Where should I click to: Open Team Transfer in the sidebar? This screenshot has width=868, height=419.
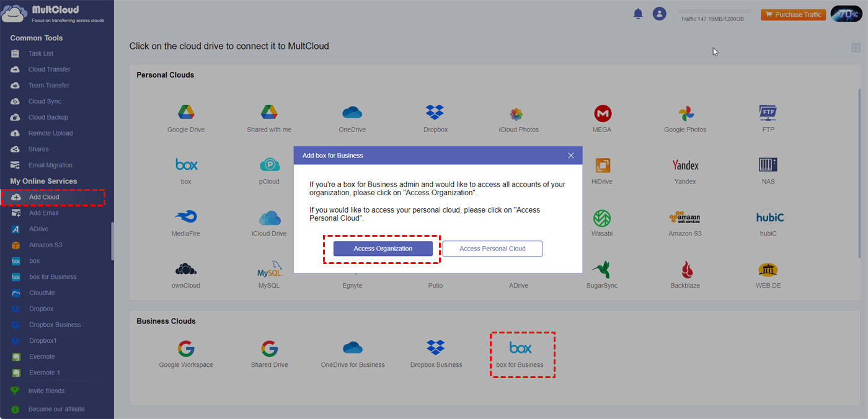click(48, 86)
